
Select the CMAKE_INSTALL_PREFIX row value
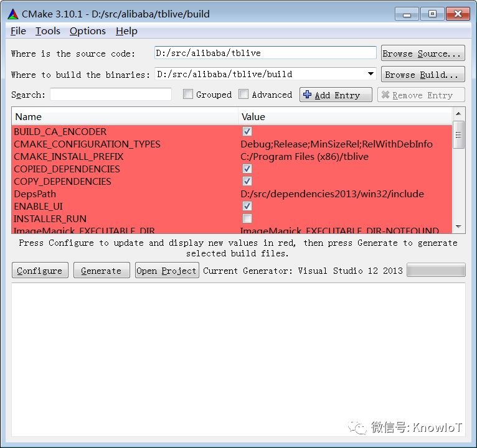click(x=305, y=157)
